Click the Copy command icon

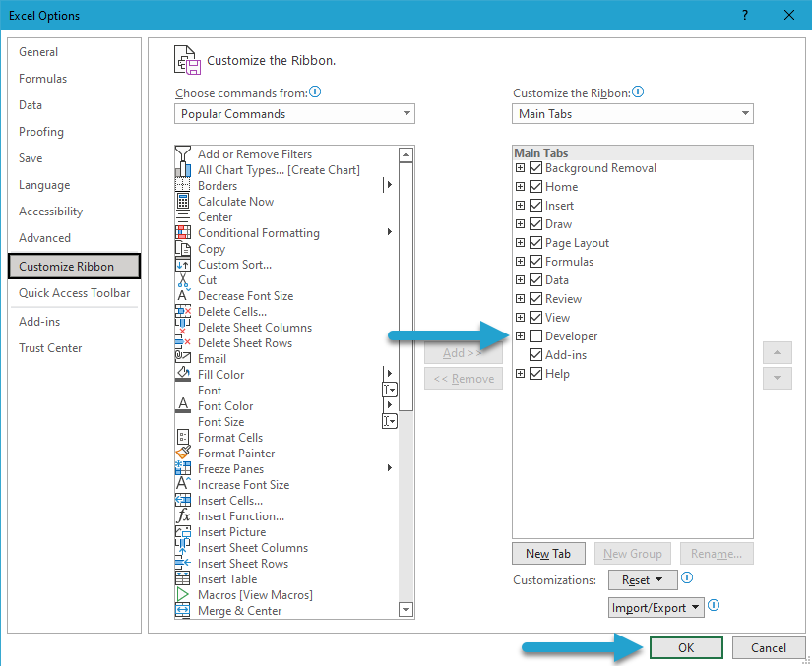[x=183, y=249]
